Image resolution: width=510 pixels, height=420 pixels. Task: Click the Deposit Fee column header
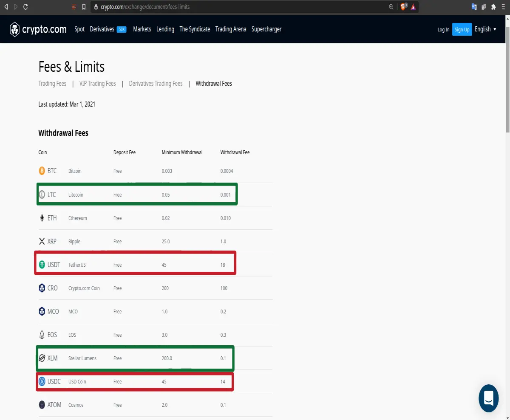[125, 152]
